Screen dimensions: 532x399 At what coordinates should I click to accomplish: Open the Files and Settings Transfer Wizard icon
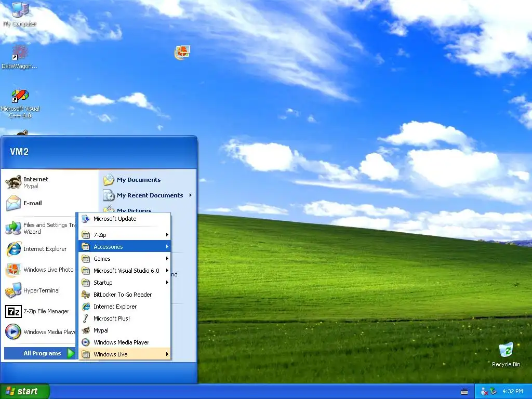click(x=14, y=228)
